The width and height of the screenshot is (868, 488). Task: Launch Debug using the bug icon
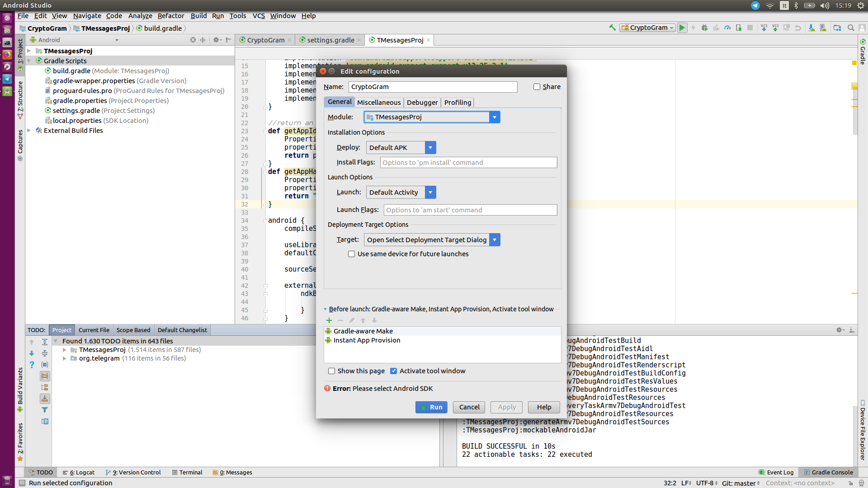(704, 28)
